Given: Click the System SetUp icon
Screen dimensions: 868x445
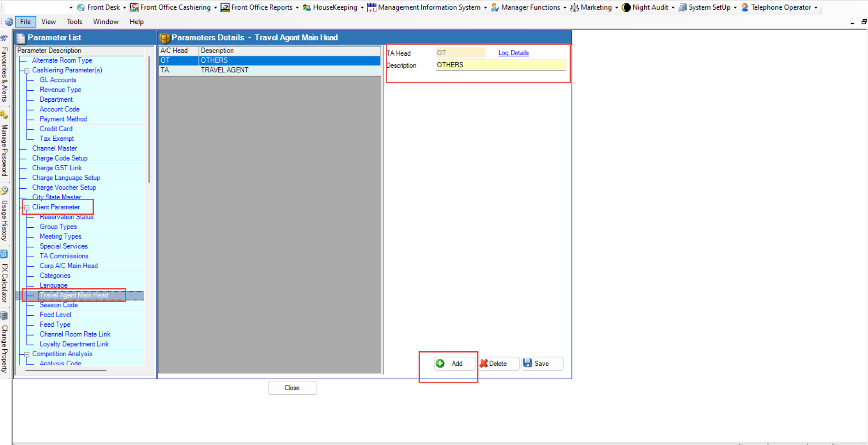Looking at the screenshot, I should [x=682, y=7].
